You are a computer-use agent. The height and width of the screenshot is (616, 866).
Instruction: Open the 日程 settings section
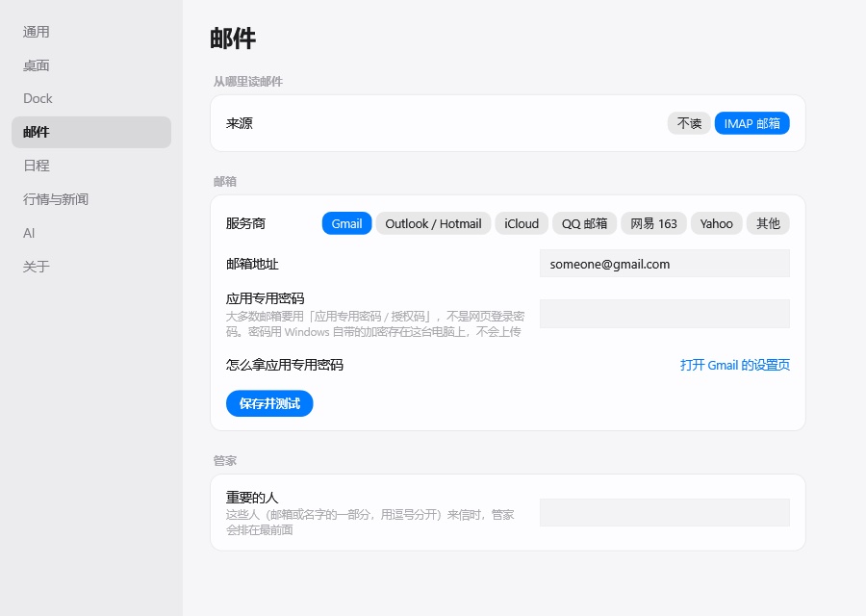pos(91,166)
